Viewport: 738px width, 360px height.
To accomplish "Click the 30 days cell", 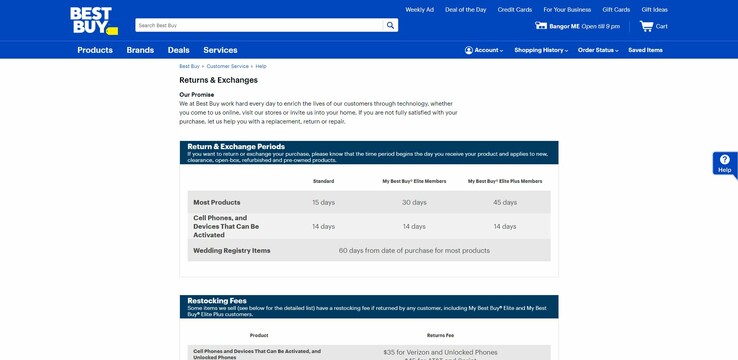I will coord(414,202).
